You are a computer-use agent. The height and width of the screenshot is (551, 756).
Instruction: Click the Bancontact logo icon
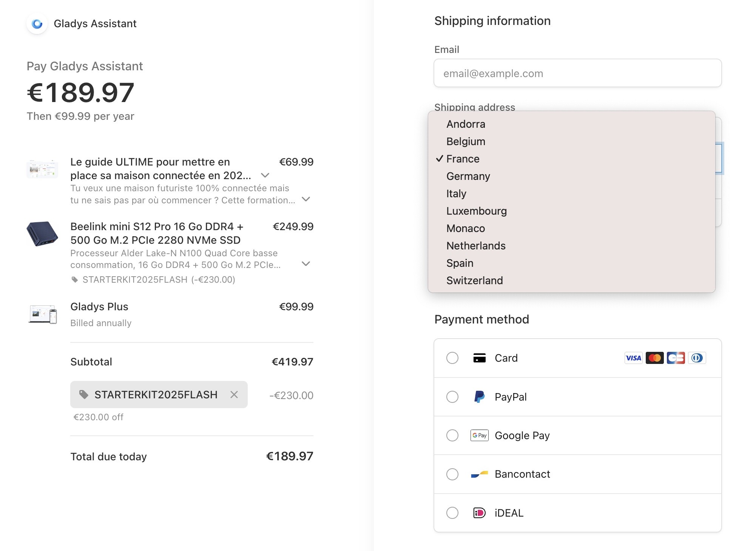coord(479,474)
